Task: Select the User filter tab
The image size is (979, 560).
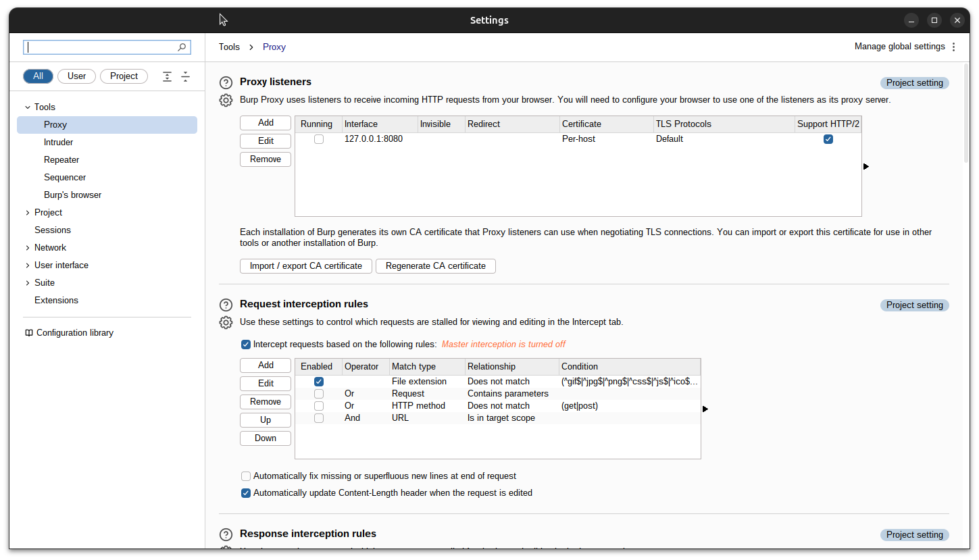Action: [x=76, y=76]
